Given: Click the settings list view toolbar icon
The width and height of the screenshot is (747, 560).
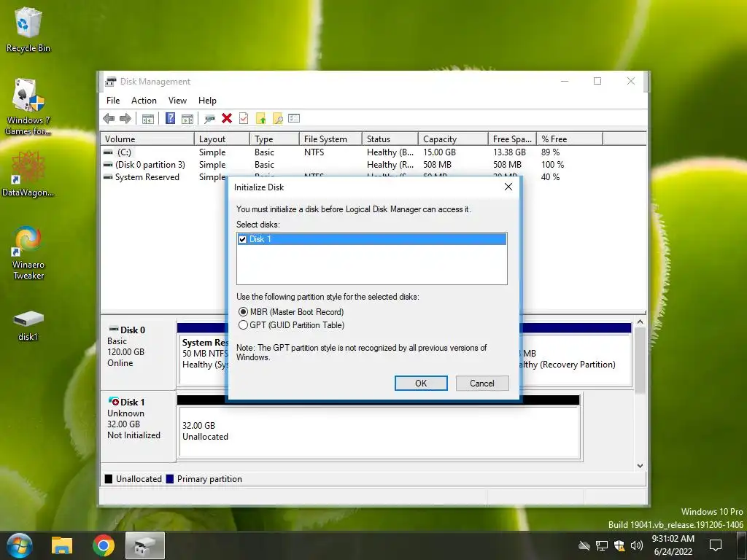Looking at the screenshot, I should (x=294, y=118).
